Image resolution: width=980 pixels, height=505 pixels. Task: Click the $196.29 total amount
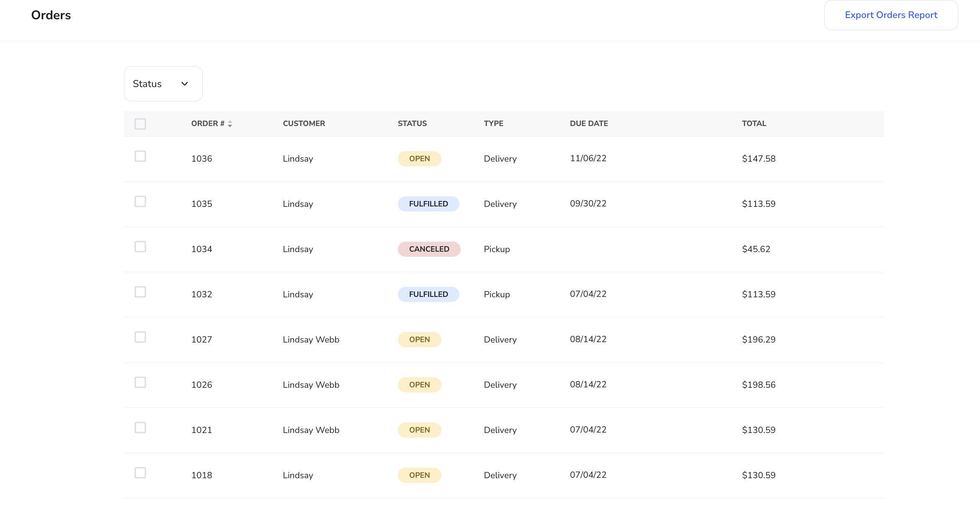(758, 340)
